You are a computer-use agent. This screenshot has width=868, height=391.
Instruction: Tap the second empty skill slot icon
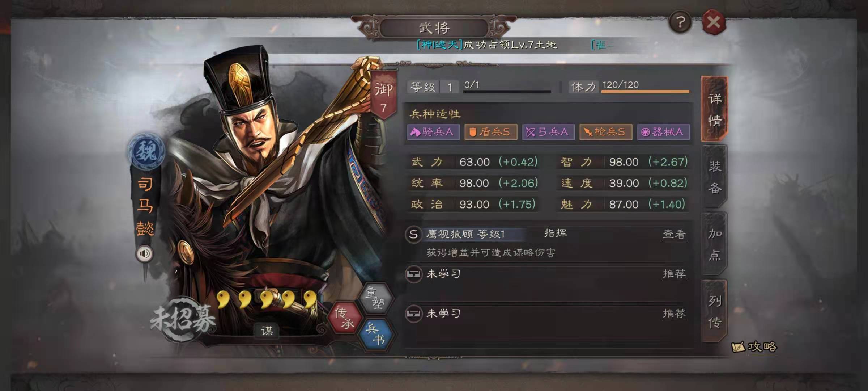coord(413,314)
